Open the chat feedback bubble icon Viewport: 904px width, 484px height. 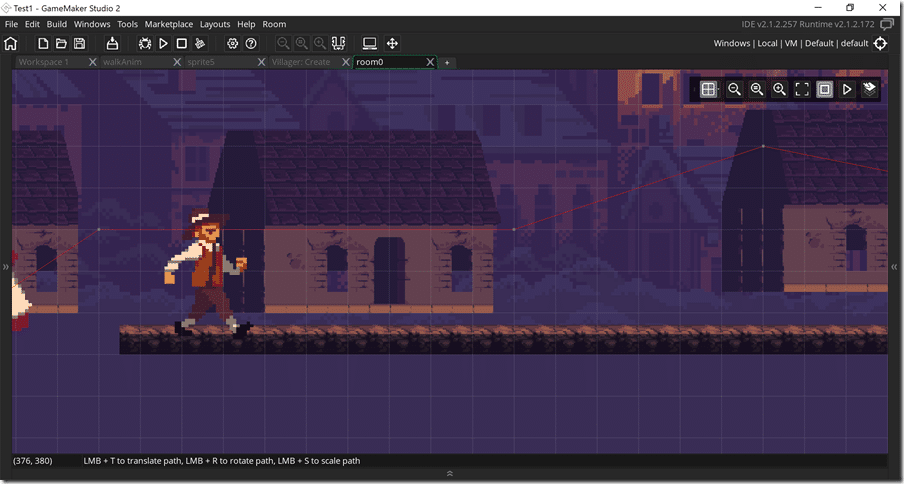coord(887,24)
